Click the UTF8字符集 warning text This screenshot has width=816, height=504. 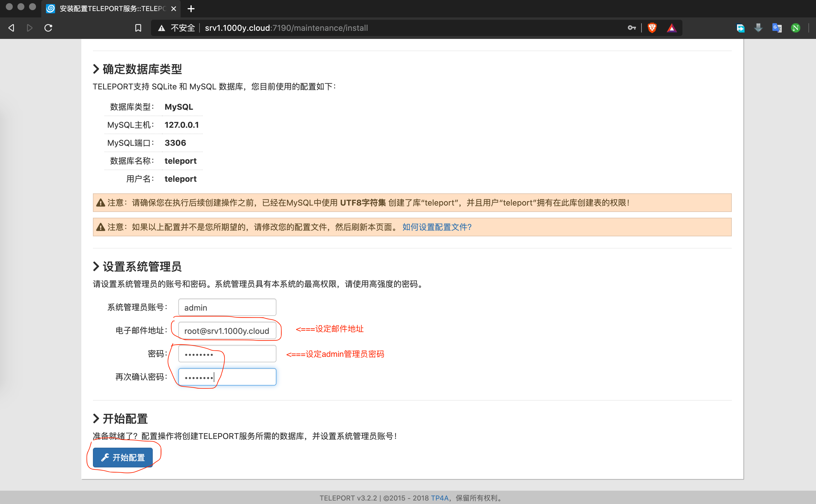pyautogui.click(x=363, y=203)
